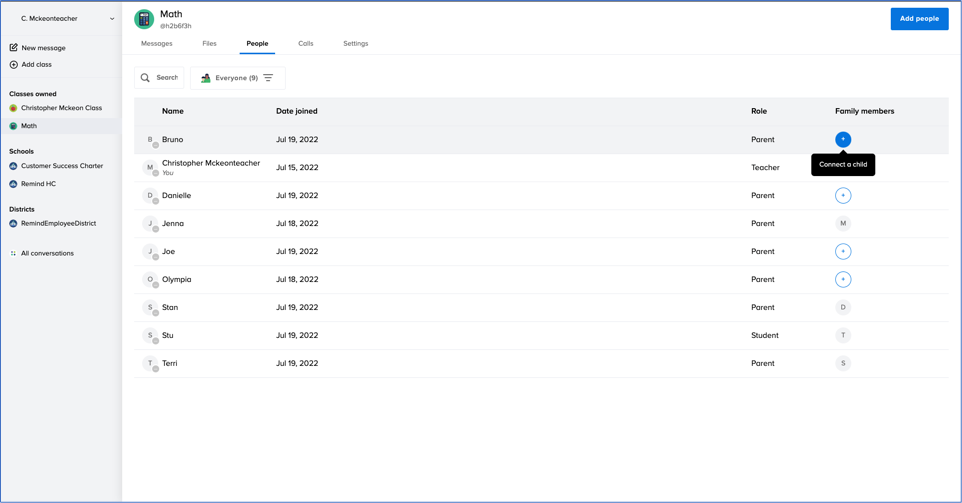Click the Math class calculator icon

click(x=144, y=19)
